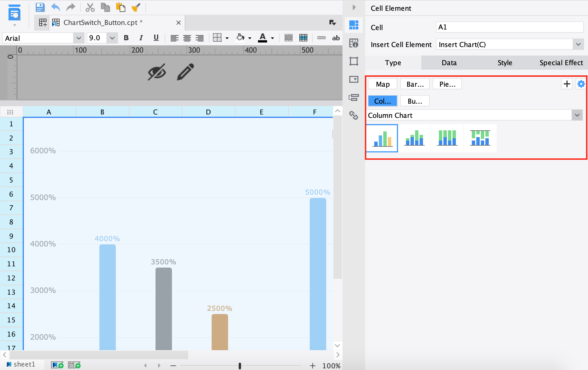Switch to the Data tab

pos(449,63)
